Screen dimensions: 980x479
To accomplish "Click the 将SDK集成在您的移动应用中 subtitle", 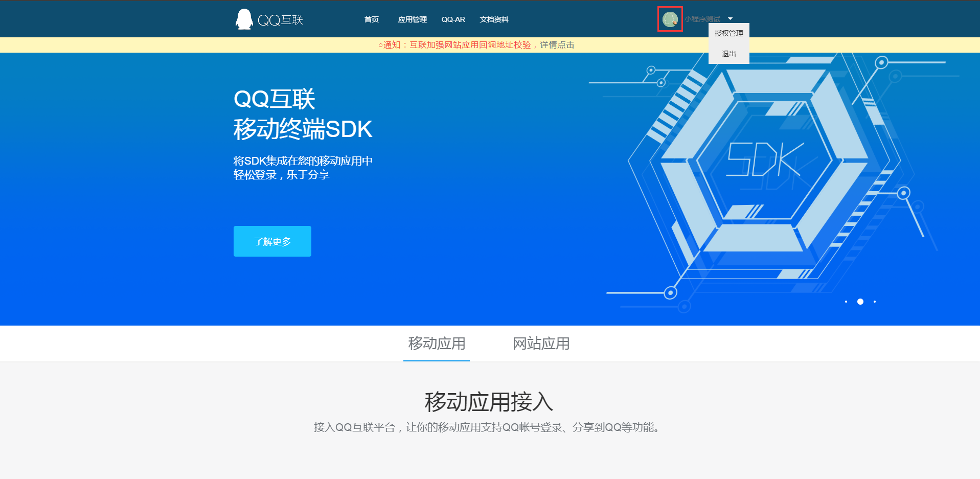I will click(303, 161).
